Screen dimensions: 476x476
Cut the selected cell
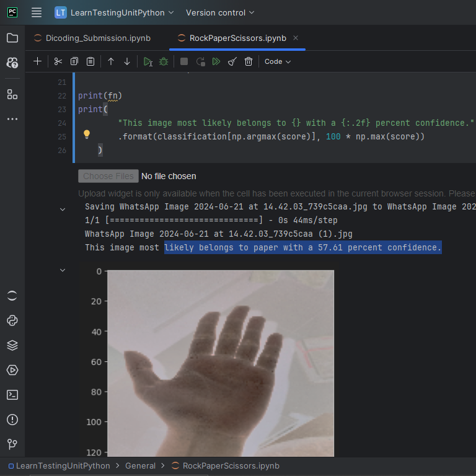pyautogui.click(x=58, y=61)
